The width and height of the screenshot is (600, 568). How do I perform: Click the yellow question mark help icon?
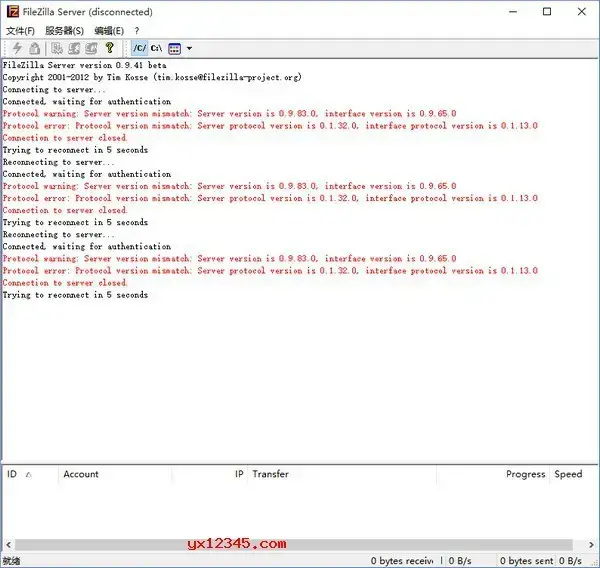(x=109, y=48)
